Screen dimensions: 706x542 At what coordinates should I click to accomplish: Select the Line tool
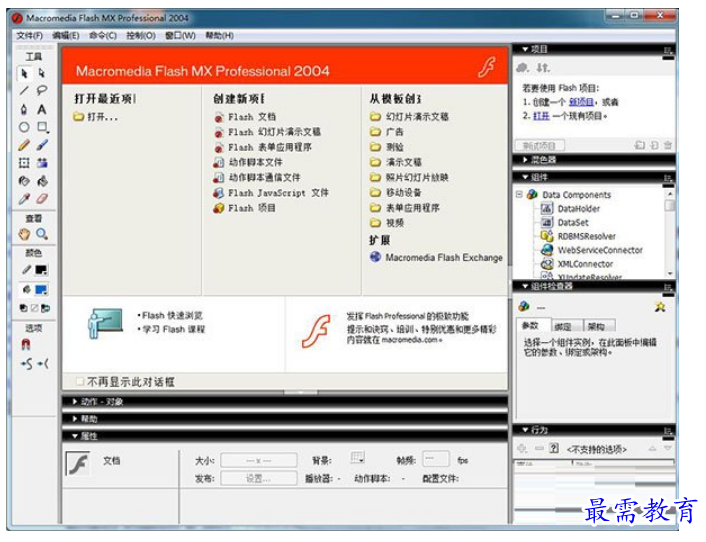tap(24, 91)
